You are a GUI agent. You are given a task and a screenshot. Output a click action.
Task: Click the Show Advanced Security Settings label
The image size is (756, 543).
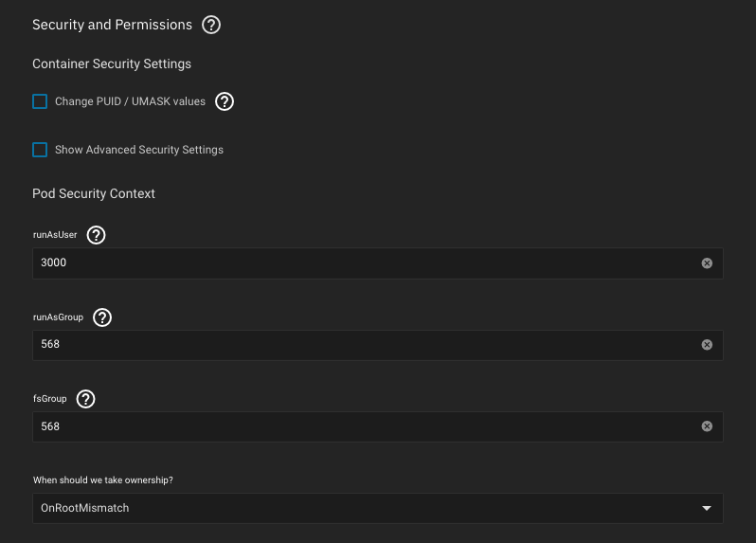pos(139,150)
